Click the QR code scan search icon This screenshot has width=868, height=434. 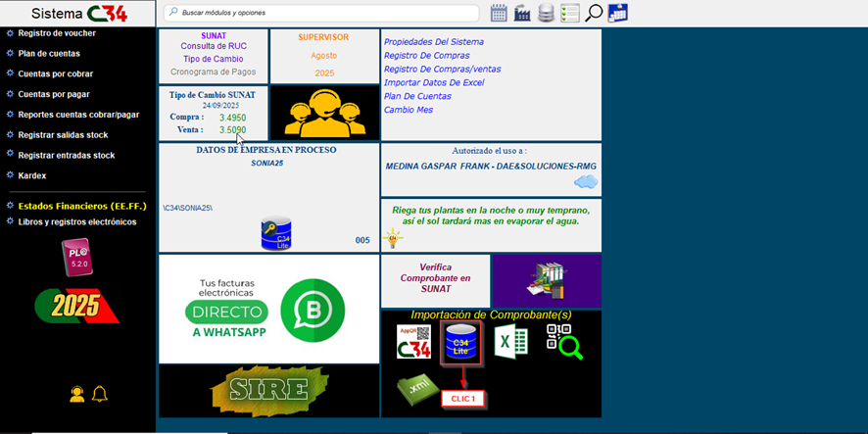(x=563, y=342)
